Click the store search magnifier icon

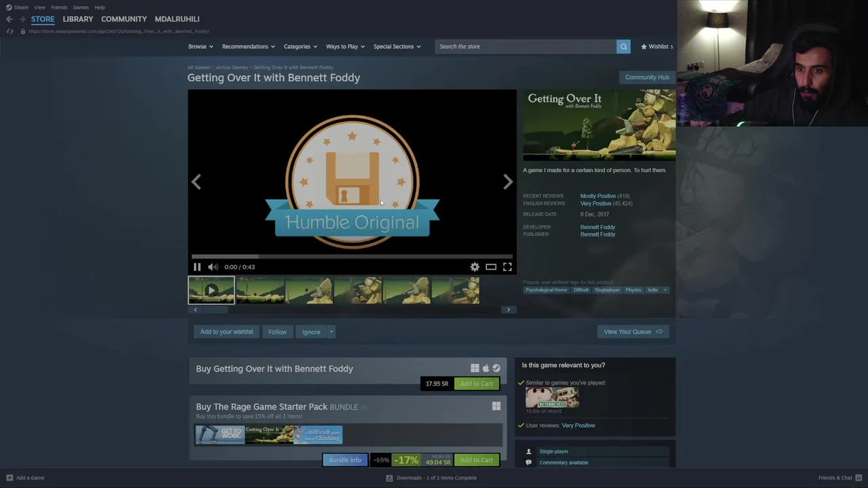623,47
